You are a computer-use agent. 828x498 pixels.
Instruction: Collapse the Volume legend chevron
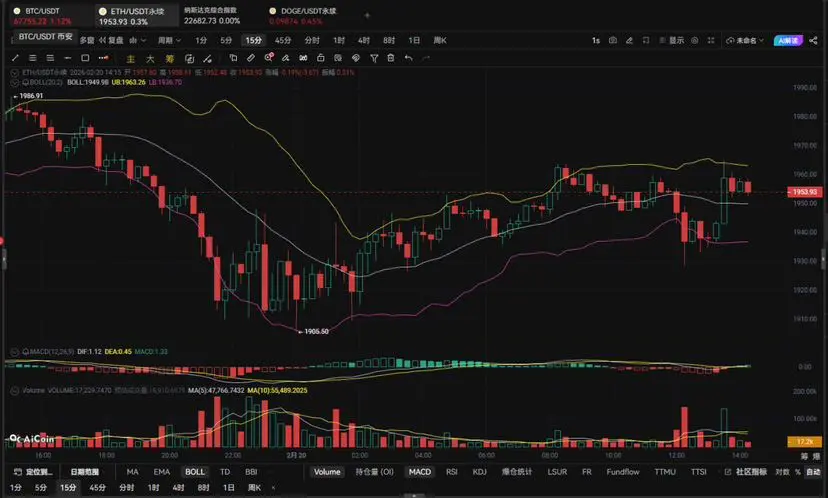14,390
